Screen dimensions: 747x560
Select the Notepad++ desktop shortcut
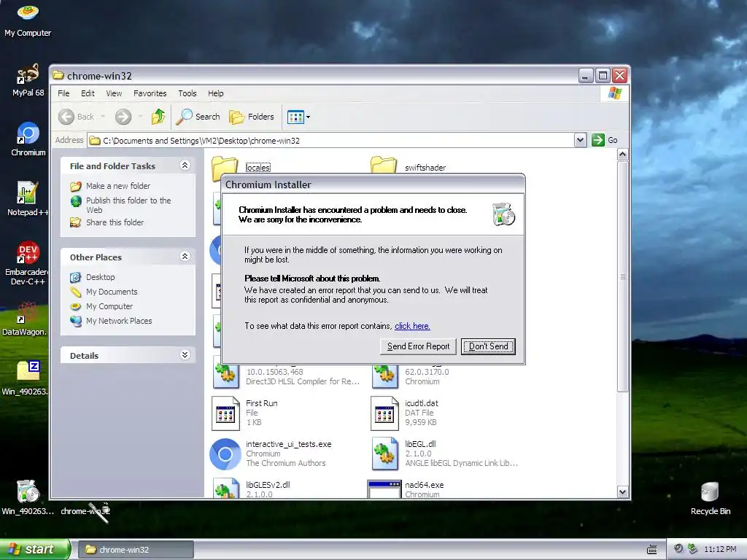coord(28,199)
